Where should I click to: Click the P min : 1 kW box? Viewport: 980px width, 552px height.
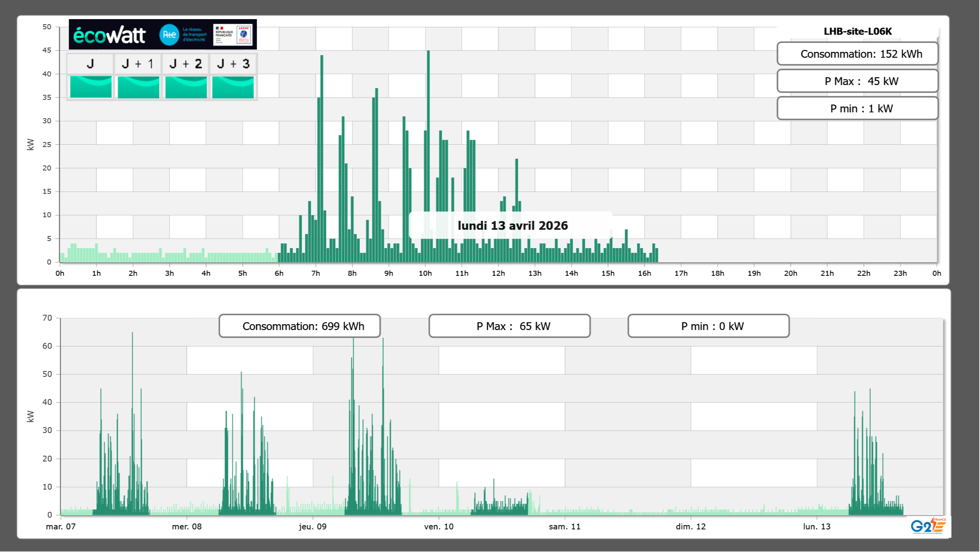pyautogui.click(x=857, y=108)
